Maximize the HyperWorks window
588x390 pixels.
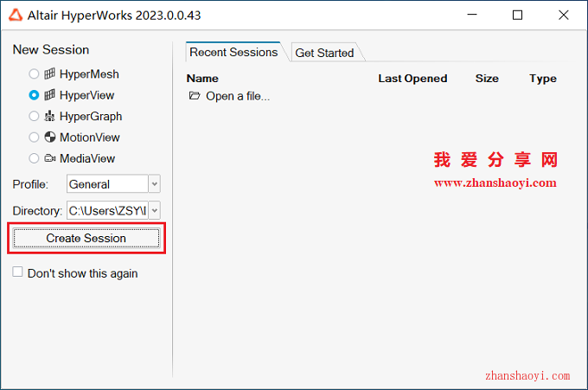click(x=517, y=15)
